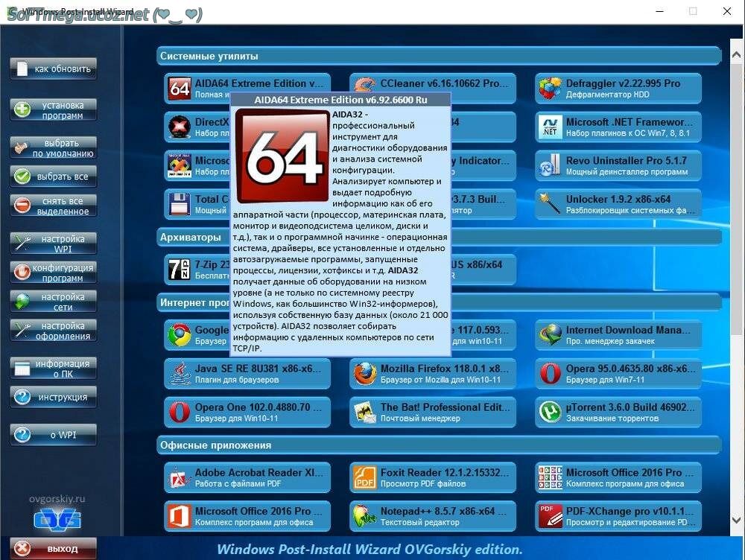Select the Mozilla Firefox icon
Viewport: 745px width, 560px height.
(364, 374)
